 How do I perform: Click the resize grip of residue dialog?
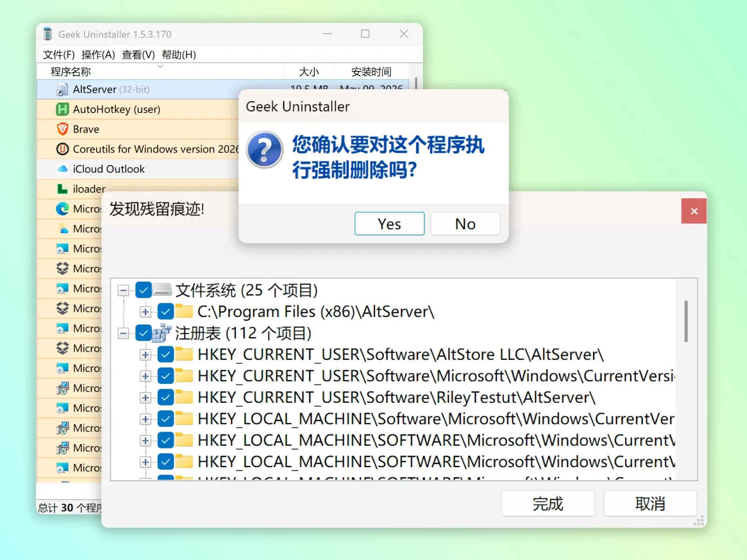click(699, 521)
